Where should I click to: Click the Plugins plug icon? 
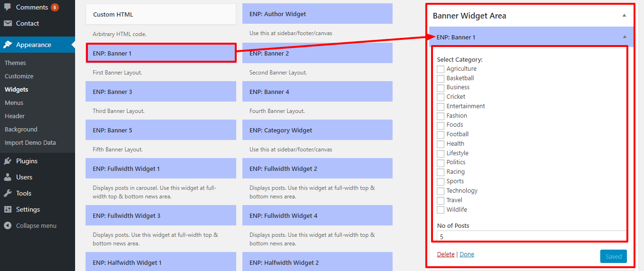click(8, 161)
